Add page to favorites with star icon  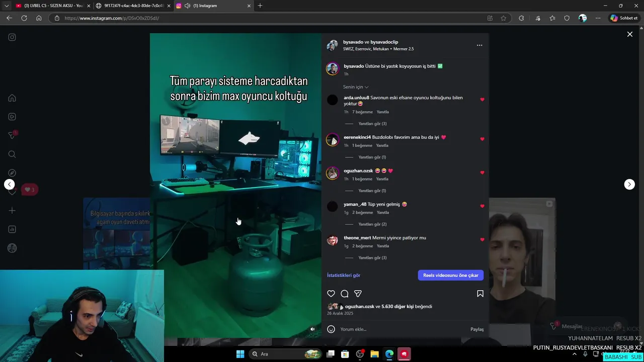503,18
